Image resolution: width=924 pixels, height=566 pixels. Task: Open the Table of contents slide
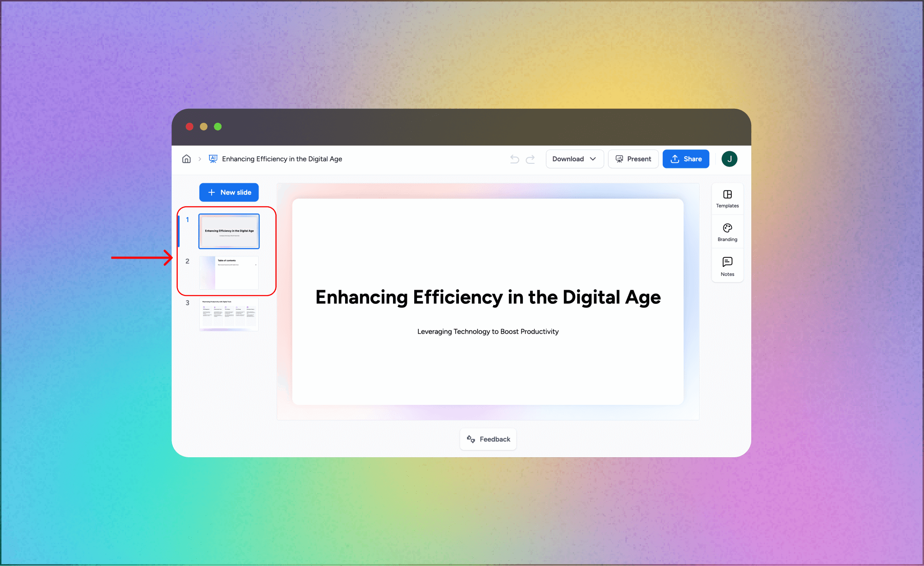pos(229,273)
